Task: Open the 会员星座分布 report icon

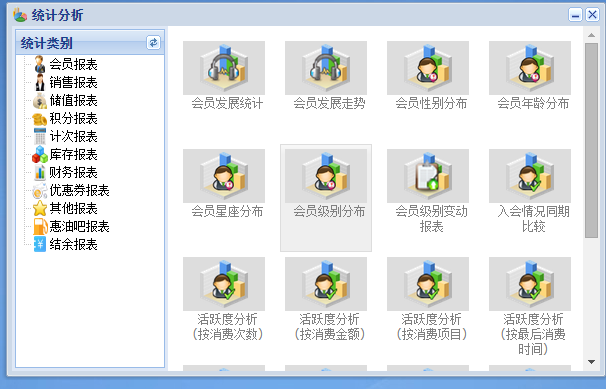Action: click(x=224, y=176)
